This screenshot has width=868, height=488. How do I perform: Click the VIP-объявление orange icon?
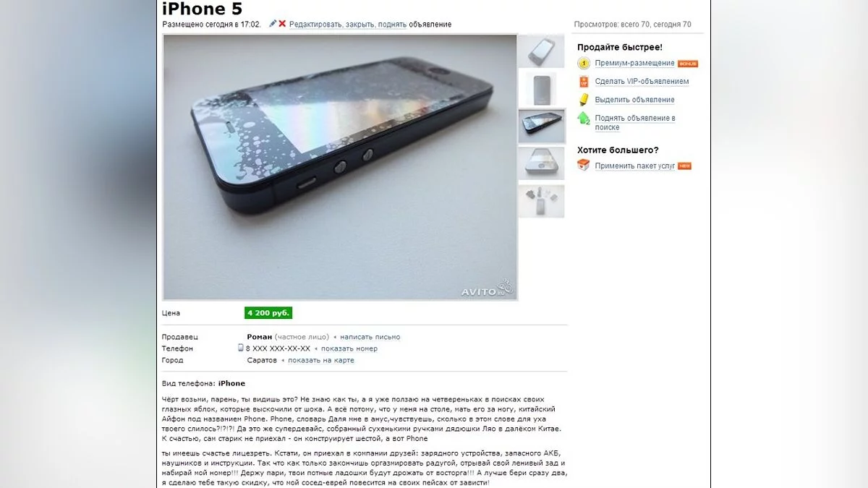coord(584,82)
